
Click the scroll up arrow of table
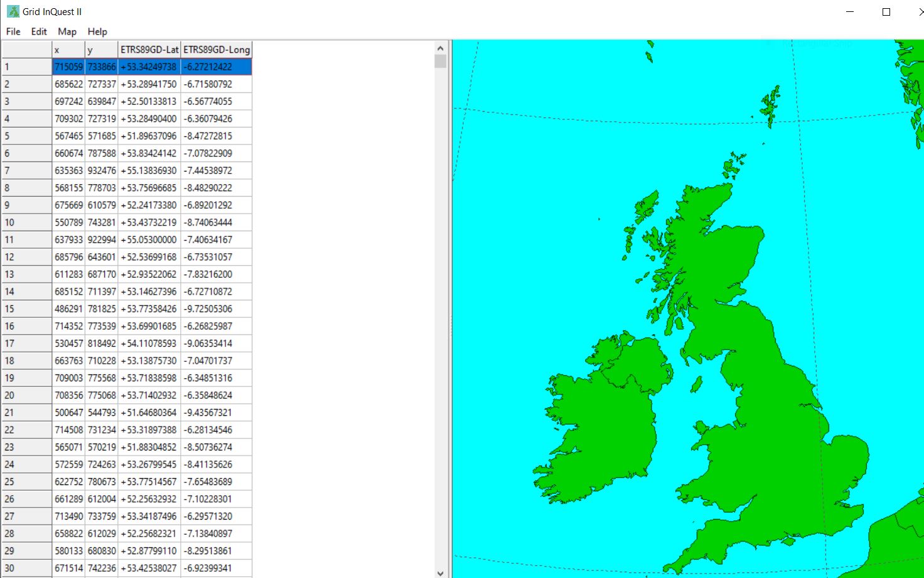pyautogui.click(x=440, y=48)
